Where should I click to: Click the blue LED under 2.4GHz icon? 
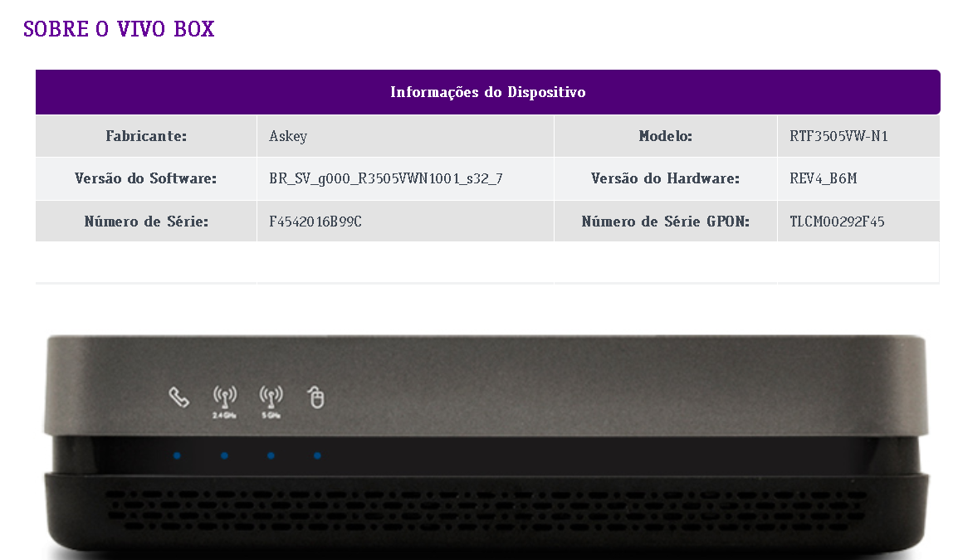[224, 455]
